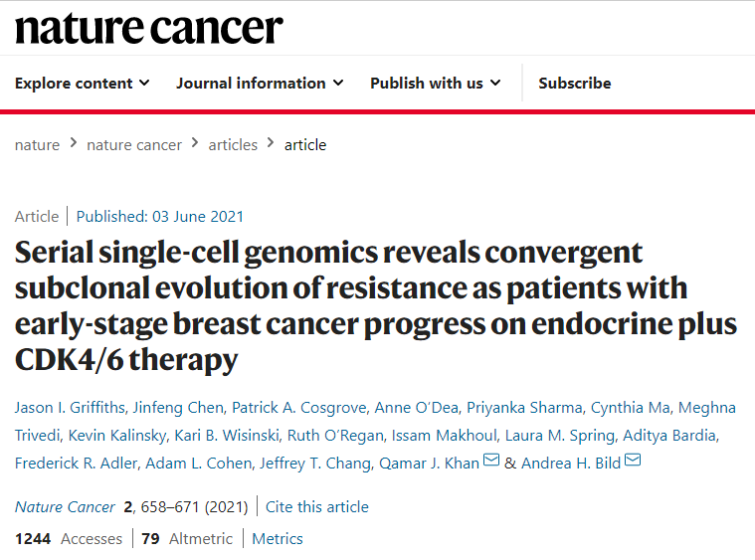
Task: Click the email envelope icon beside Andrea H. Bild
Action: 633,461
